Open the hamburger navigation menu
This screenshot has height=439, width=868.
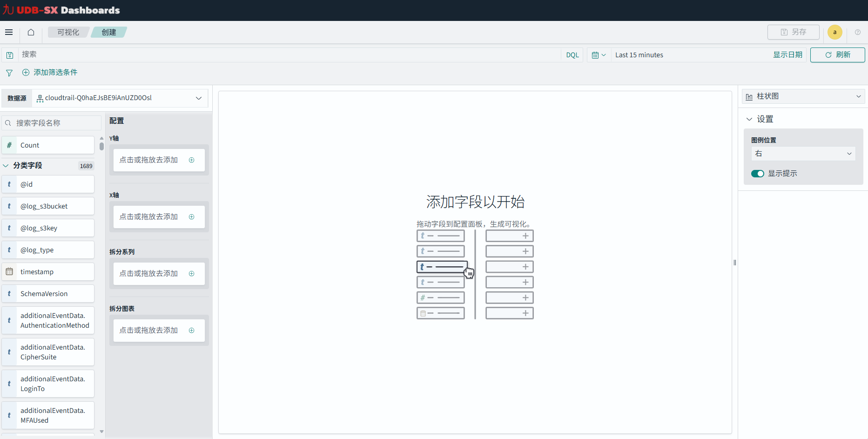click(9, 32)
